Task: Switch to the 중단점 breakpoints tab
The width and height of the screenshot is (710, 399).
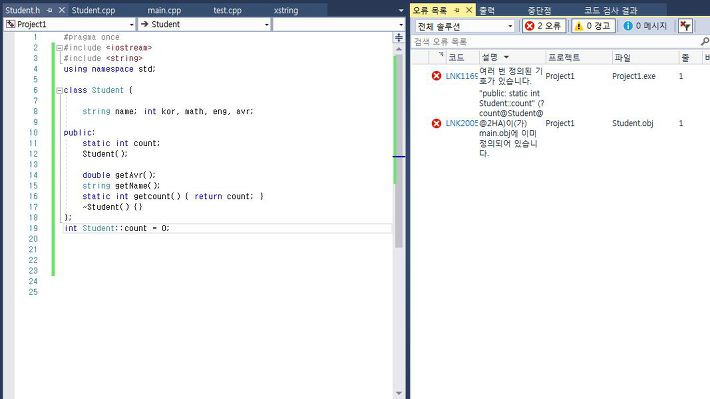Action: coord(539,10)
